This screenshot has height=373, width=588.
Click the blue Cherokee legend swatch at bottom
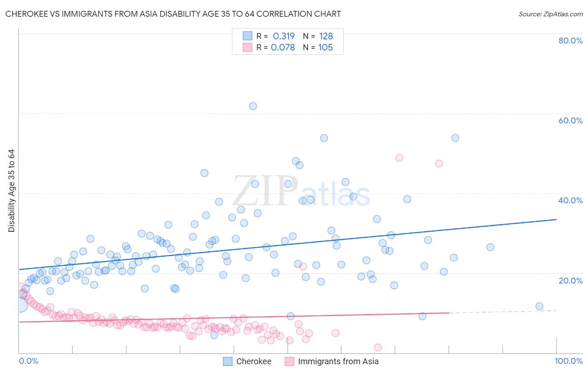pyautogui.click(x=228, y=361)
